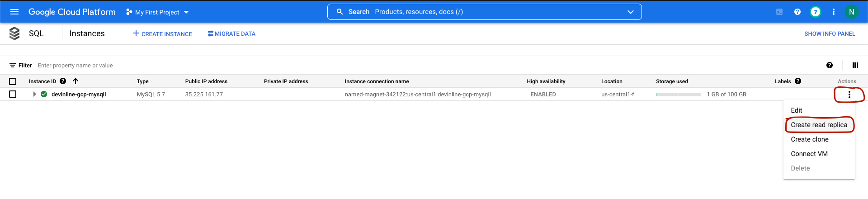This screenshot has height=199, width=868.
Task: Open the hamburger navigation menu
Action: point(14,12)
